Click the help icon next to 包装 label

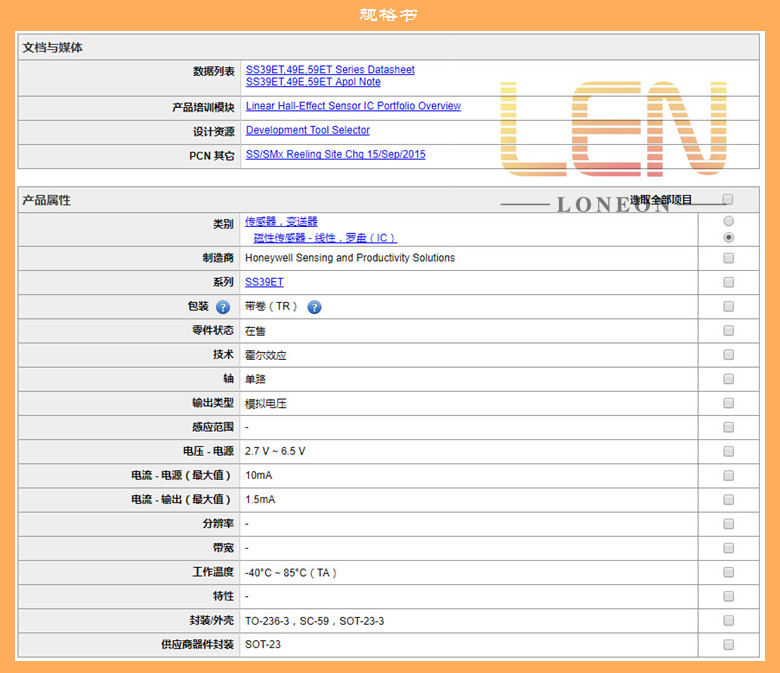click(x=223, y=307)
